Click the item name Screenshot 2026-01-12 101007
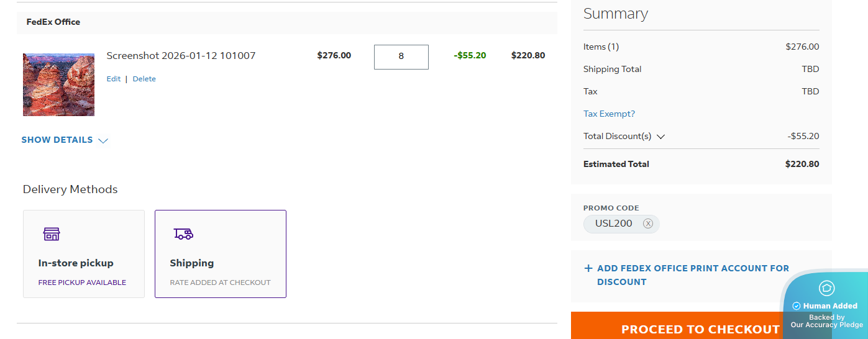This screenshot has height=339, width=868. [x=181, y=55]
